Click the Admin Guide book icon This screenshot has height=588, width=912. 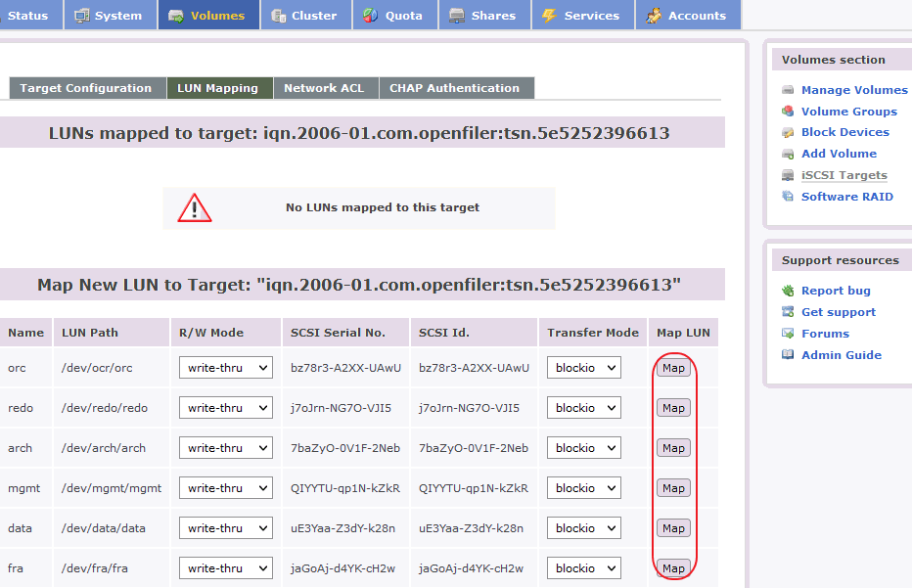[x=788, y=355]
